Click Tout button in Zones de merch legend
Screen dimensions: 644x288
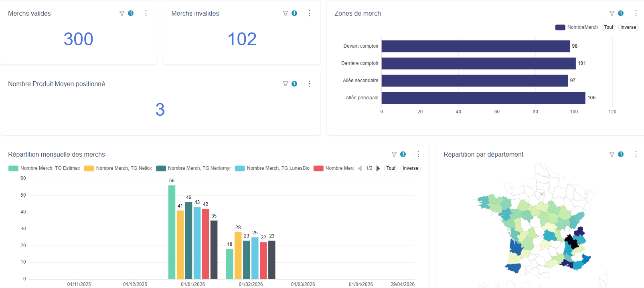[608, 27]
